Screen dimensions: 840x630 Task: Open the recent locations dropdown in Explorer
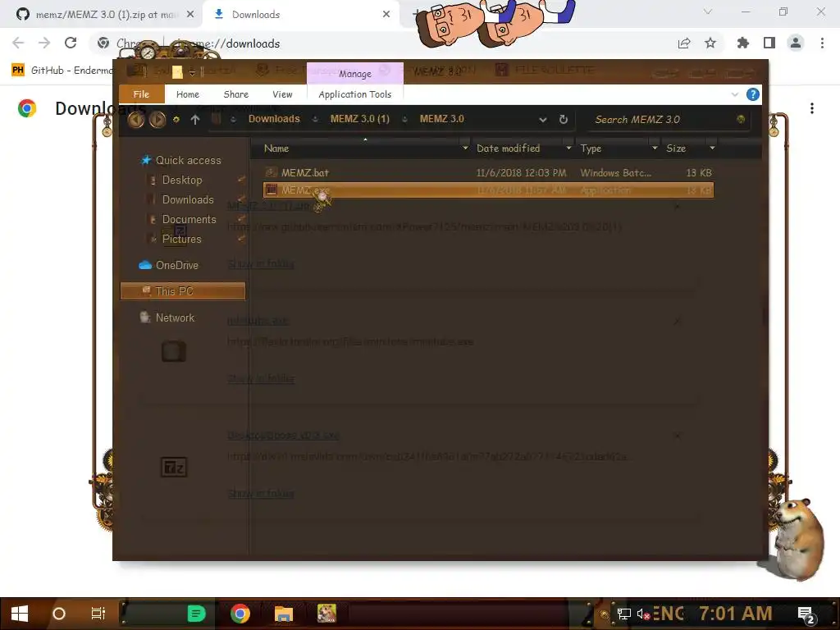tap(176, 120)
